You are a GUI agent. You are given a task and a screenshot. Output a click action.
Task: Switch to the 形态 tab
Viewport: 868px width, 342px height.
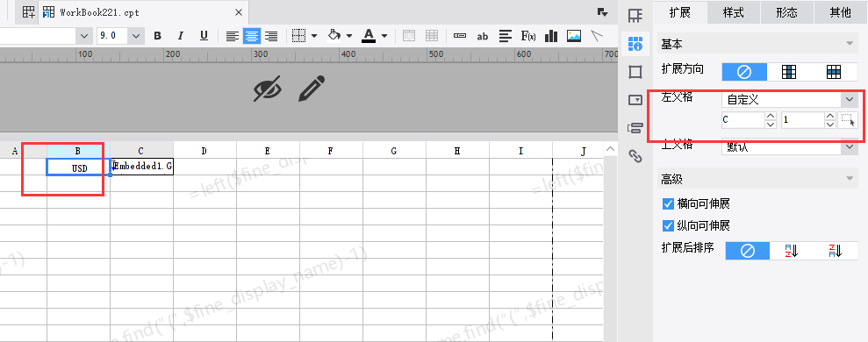coord(786,12)
